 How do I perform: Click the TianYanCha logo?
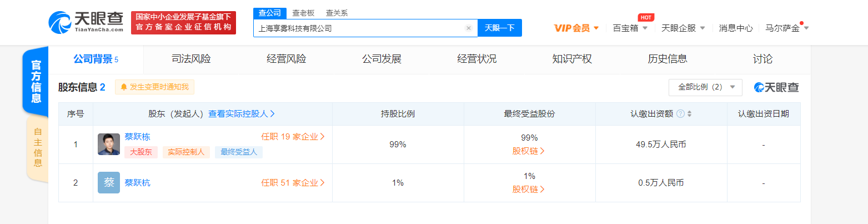tap(86, 23)
